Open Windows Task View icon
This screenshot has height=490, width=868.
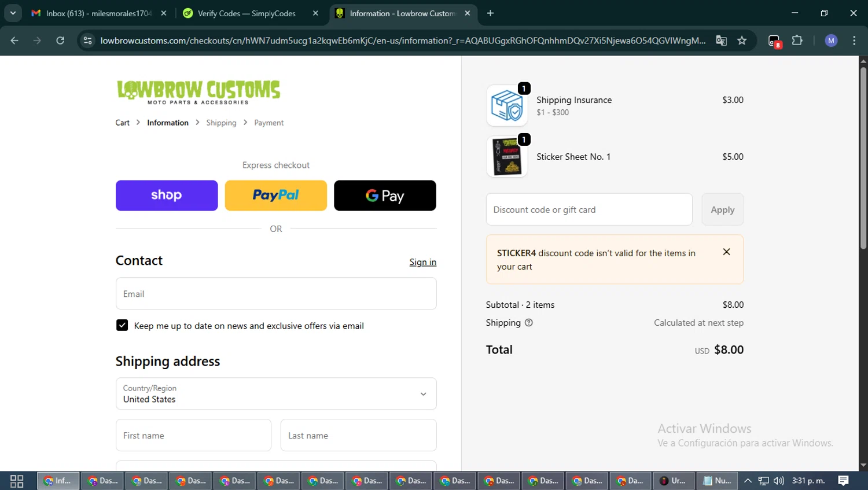tap(17, 481)
